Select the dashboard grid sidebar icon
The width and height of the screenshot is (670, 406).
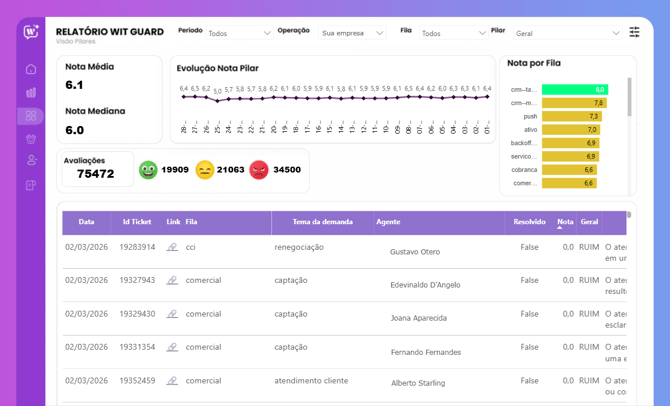click(x=31, y=116)
